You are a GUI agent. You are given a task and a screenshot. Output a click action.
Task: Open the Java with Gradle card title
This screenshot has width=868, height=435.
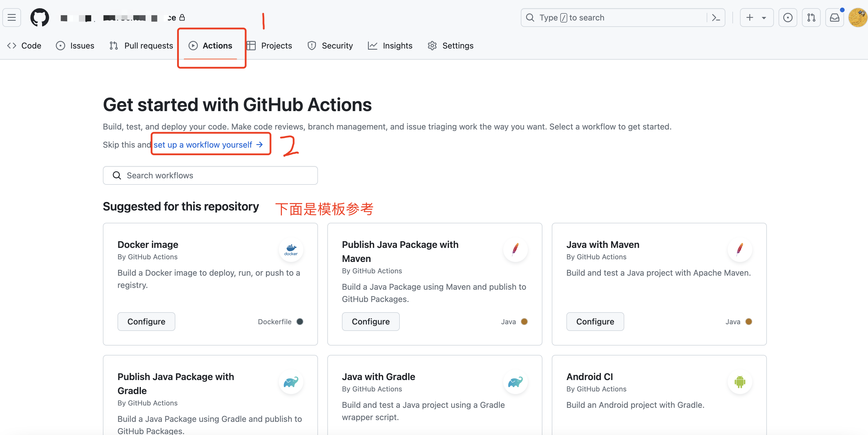pos(378,376)
